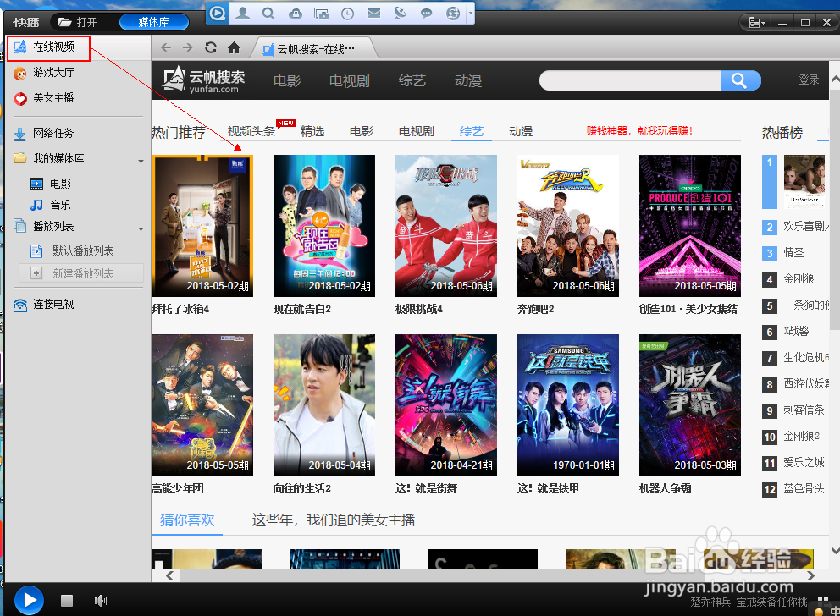The width and height of the screenshot is (840, 616).
Task: Open 金刚狼 ranked fourth in hot list
Action: pos(799,279)
